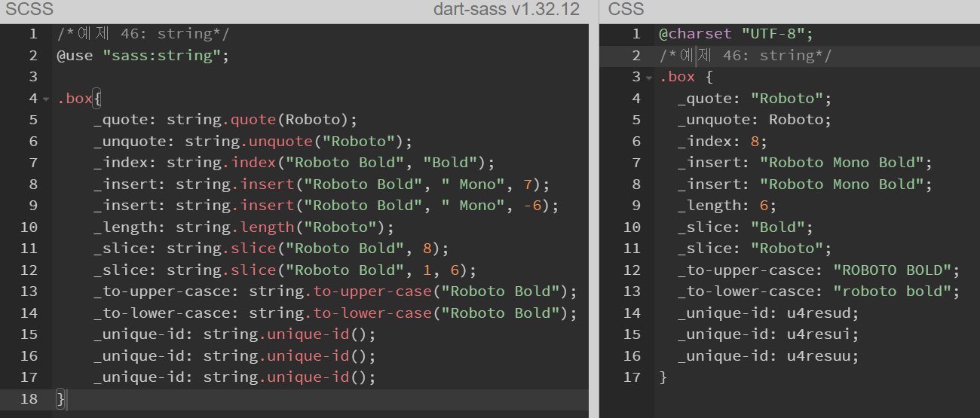Click the _quote: "Roboto" CSS output line
The width and height of the screenshot is (980, 418).
pos(754,99)
